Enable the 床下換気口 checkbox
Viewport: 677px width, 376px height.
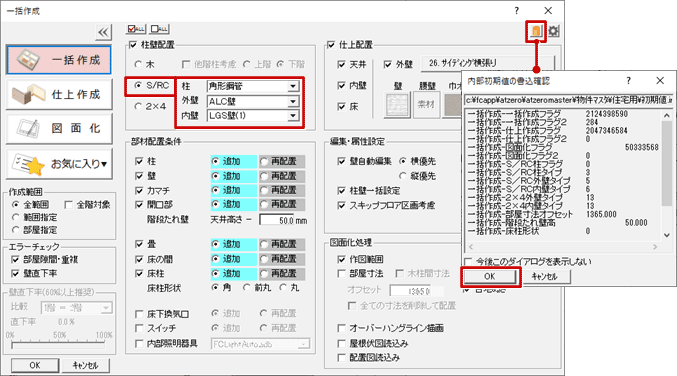[139, 314]
